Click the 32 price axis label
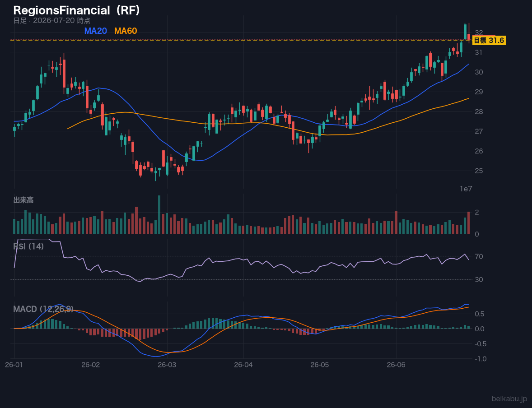 (x=479, y=32)
